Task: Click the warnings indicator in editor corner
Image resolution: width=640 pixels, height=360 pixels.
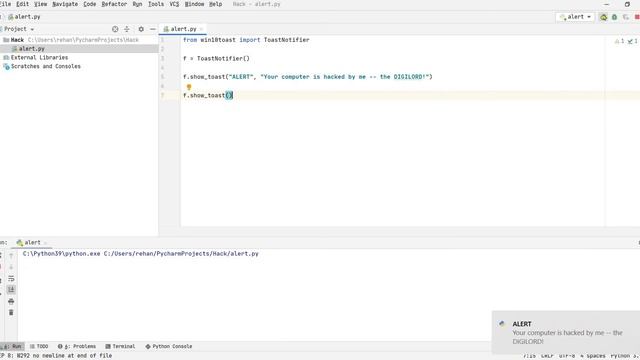Action: [620, 41]
